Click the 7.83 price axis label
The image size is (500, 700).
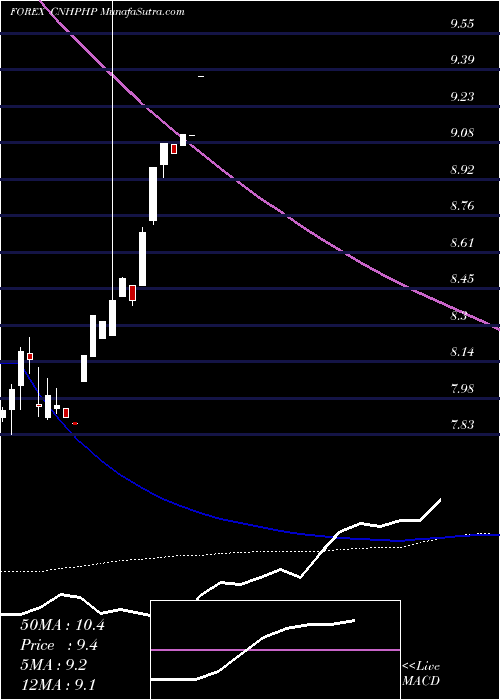pos(462,424)
